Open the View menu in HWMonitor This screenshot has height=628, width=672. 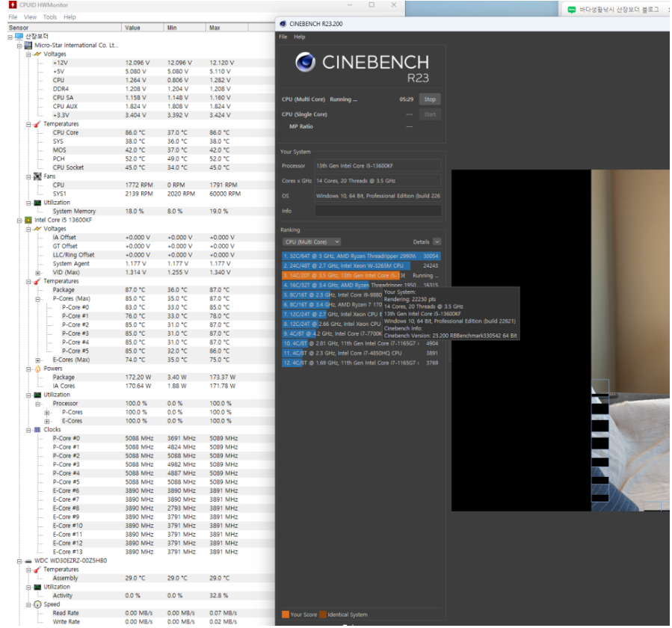click(x=30, y=17)
